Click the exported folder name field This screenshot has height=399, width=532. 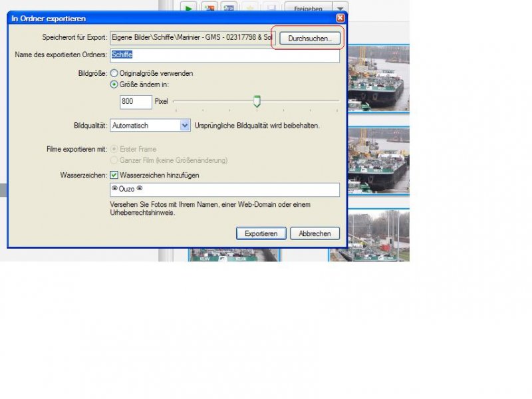pyautogui.click(x=225, y=55)
